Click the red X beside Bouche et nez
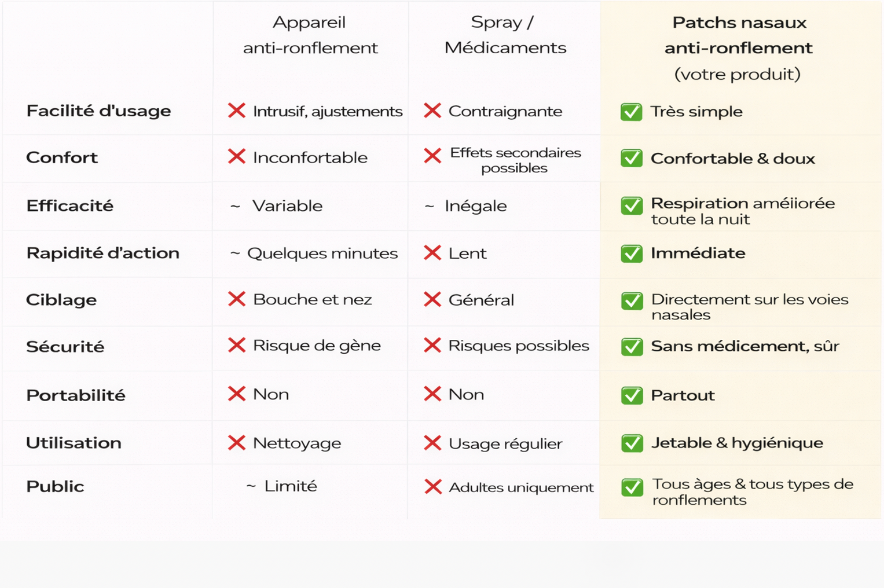 (x=236, y=299)
